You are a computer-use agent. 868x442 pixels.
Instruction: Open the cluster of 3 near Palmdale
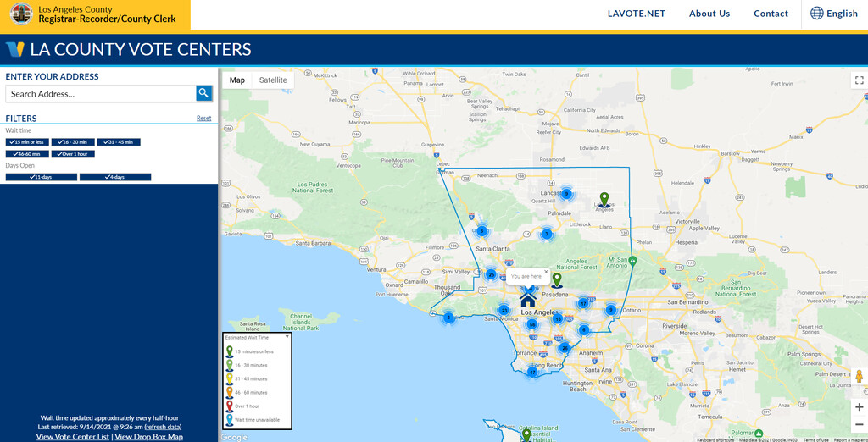(547, 234)
